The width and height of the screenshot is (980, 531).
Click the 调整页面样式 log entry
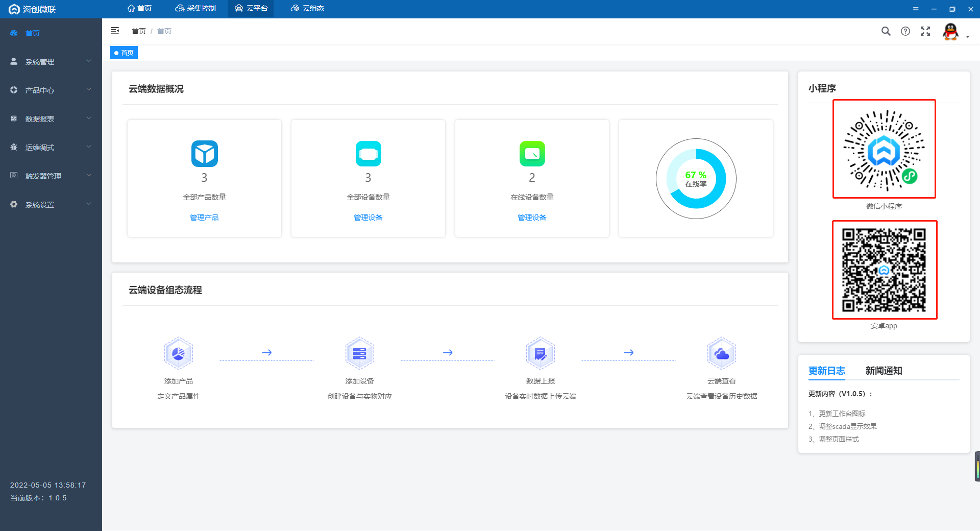tap(834, 439)
